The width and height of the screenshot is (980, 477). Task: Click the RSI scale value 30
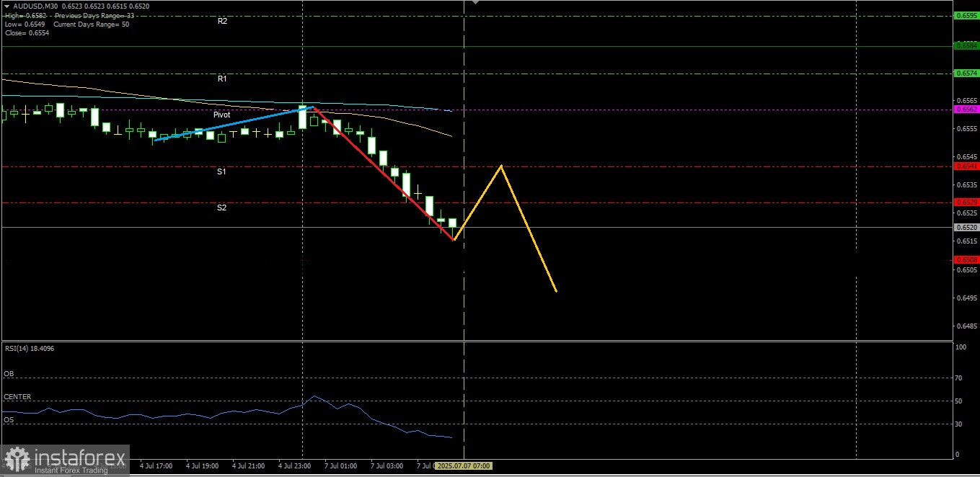pyautogui.click(x=958, y=424)
